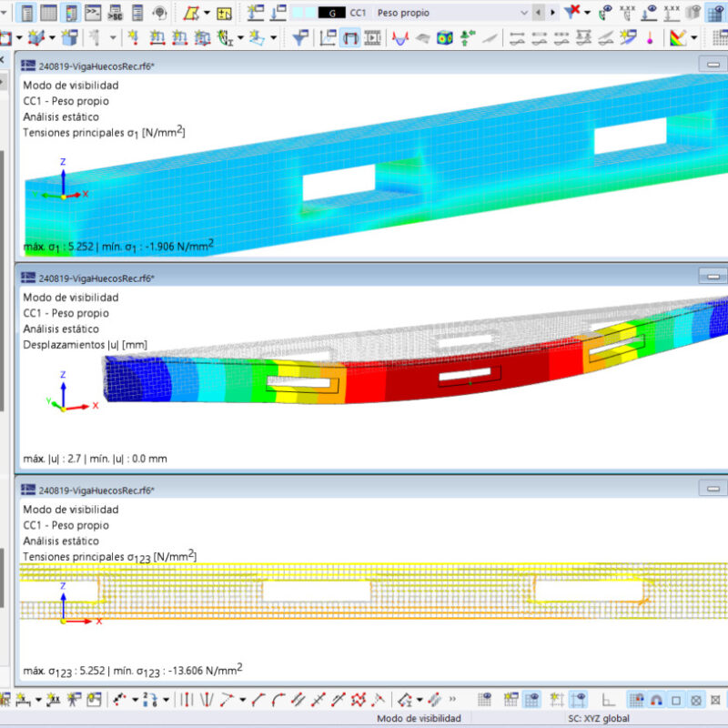Screen dimensions: 728x728
Task: Go to next load case arrow
Action: point(552,13)
